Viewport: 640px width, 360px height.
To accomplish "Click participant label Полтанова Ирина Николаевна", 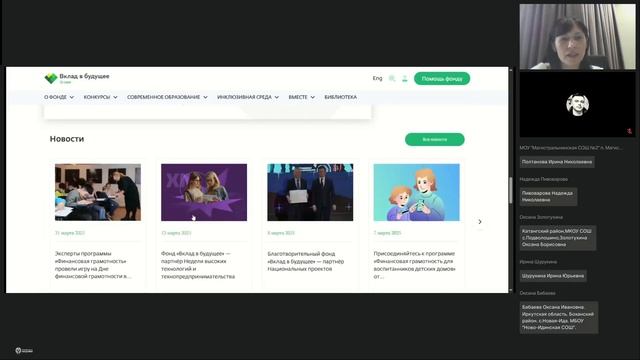I will [557, 162].
